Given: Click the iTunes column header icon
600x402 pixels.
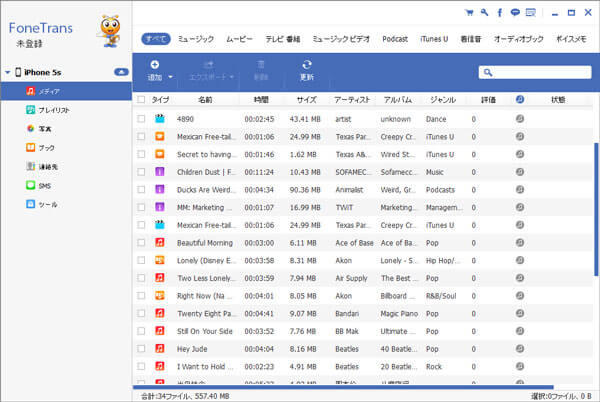Looking at the screenshot, I should tap(520, 99).
